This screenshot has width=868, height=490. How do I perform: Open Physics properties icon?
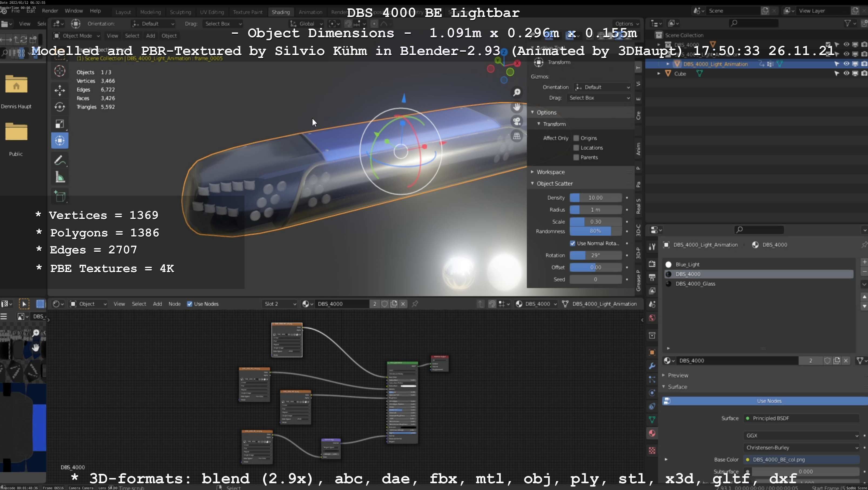[652, 393]
